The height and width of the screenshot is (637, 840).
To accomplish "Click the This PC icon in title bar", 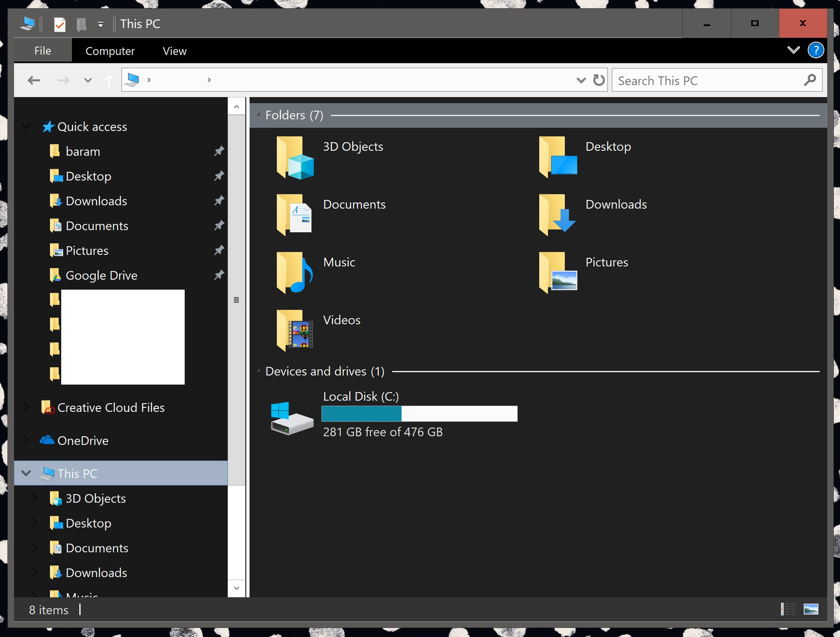I will [28, 24].
